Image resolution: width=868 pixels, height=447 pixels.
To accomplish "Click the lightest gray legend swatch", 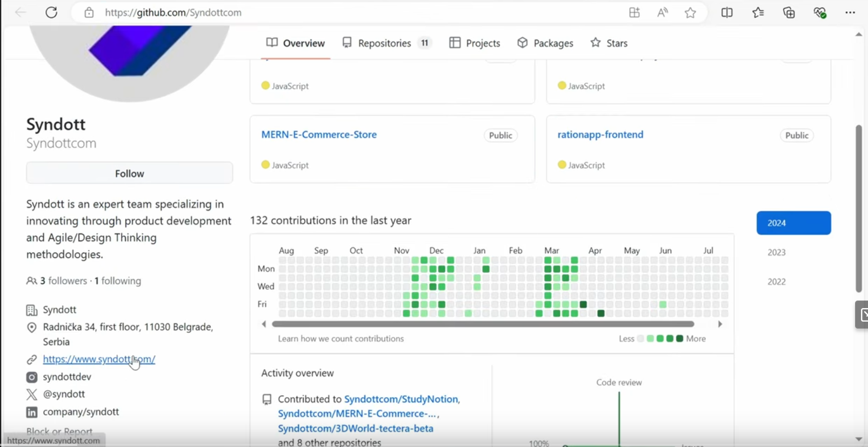I will [640, 339].
